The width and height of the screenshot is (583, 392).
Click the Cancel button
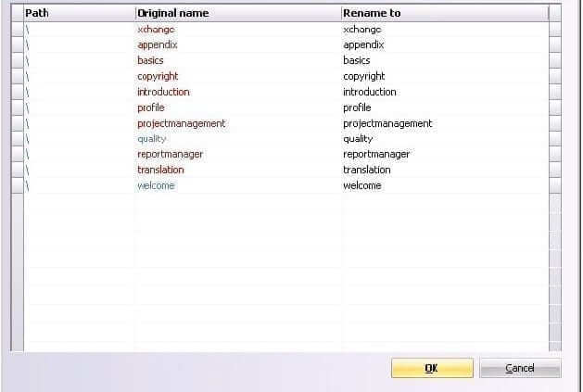click(520, 368)
